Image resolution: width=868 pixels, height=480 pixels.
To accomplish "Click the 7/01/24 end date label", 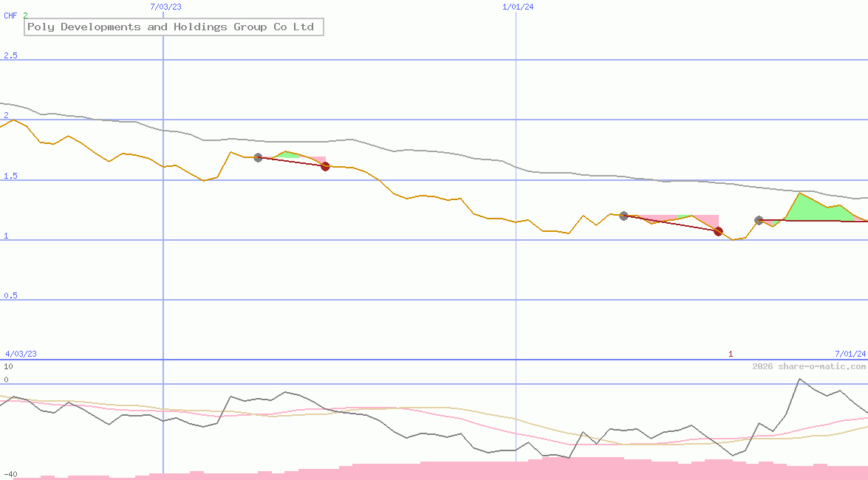I will (850, 354).
